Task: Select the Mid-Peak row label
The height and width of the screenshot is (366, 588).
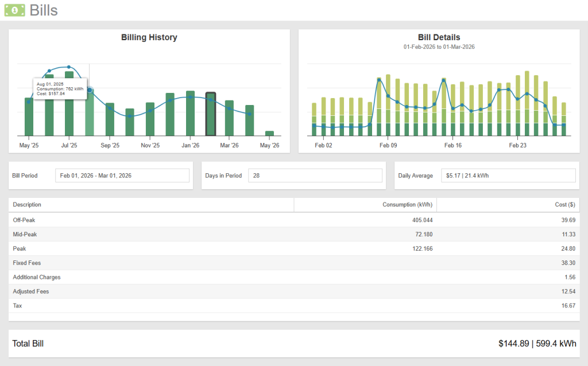Action: pyautogui.click(x=25, y=234)
